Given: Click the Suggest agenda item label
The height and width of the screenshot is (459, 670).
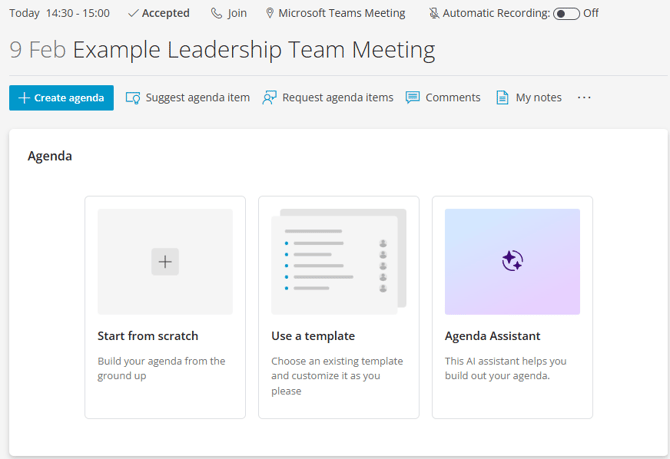Looking at the screenshot, I should pyautogui.click(x=198, y=98).
